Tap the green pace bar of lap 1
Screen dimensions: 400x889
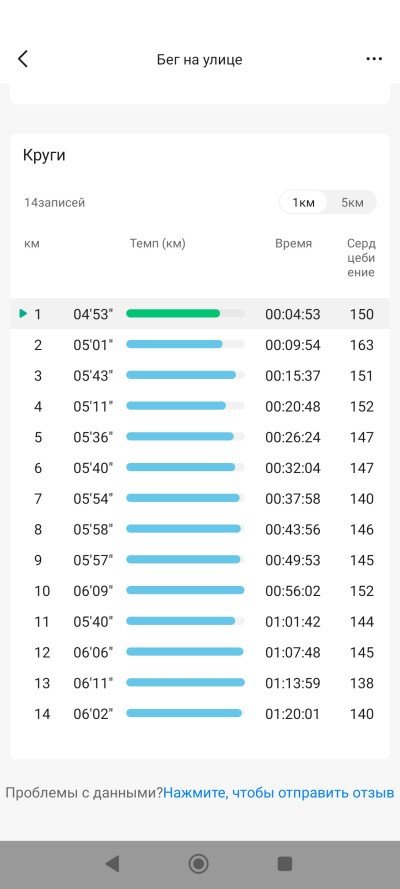[x=173, y=314]
